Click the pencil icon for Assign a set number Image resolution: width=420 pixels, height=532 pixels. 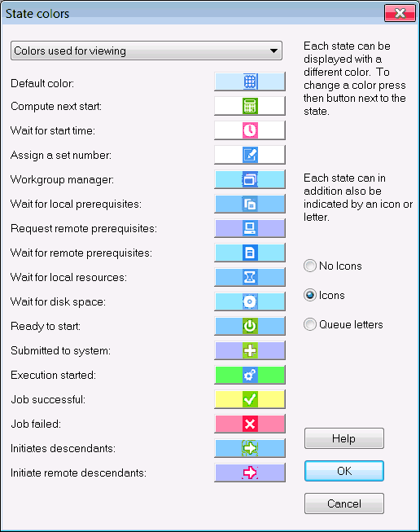coord(250,155)
